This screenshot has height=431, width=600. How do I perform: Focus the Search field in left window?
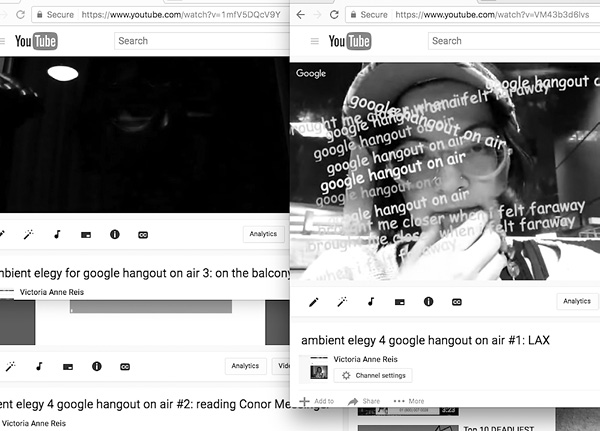tap(202, 41)
